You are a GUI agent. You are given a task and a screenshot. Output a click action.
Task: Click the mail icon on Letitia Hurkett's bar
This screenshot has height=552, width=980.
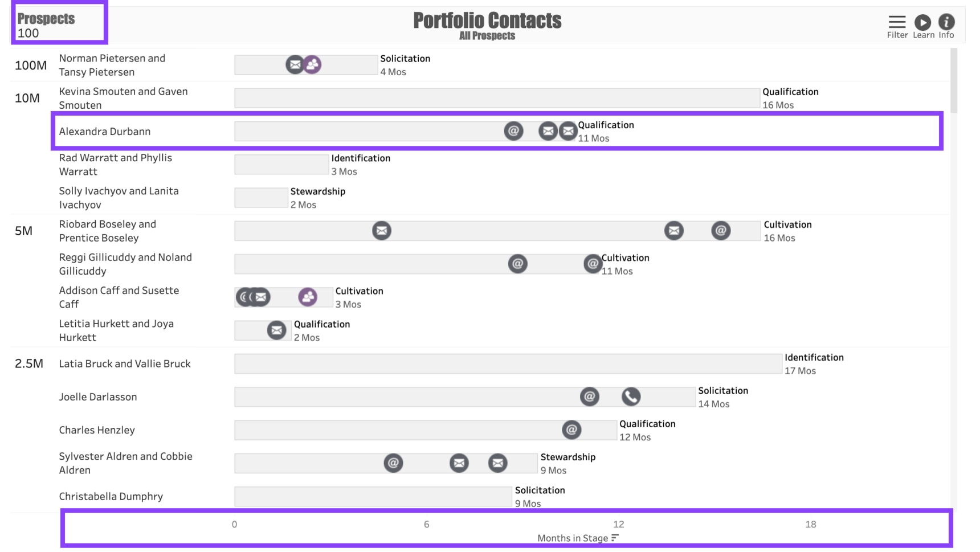[x=276, y=330]
